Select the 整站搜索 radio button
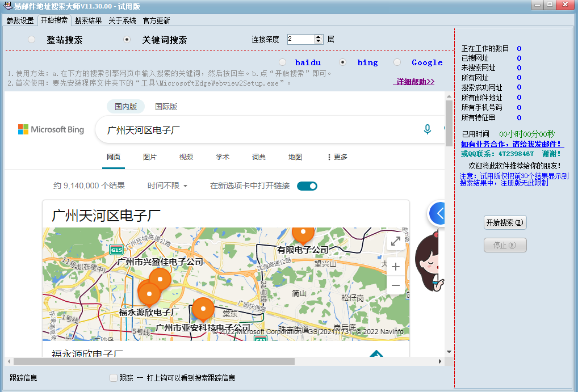Viewport: 578px width, 392px height. click(x=32, y=39)
